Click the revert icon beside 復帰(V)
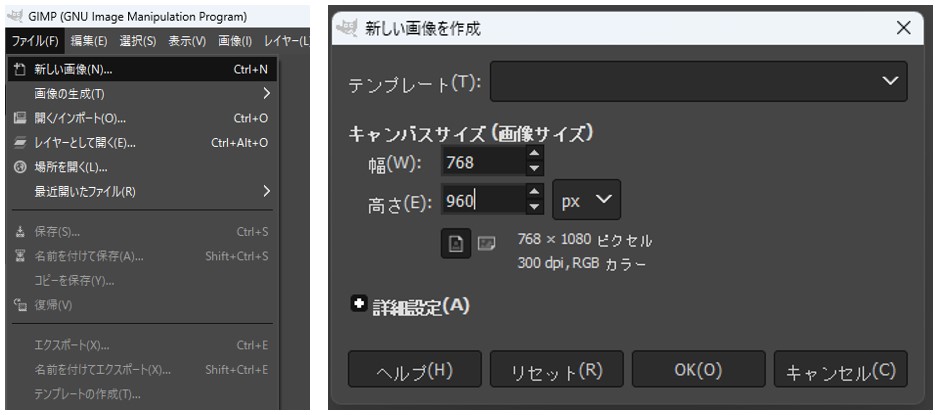This screenshot has height=415, width=936. click(20, 305)
